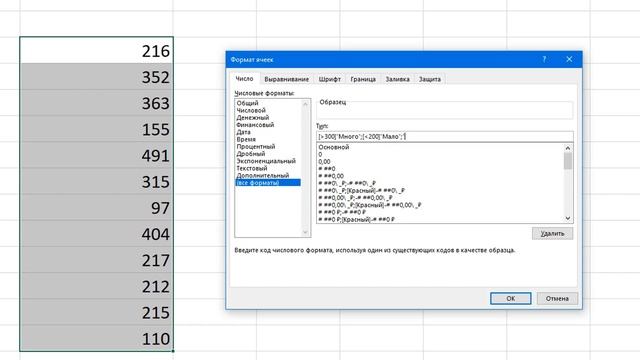This screenshot has height=360, width=640.
Task: Switch to the Граница tab
Action: 363,79
